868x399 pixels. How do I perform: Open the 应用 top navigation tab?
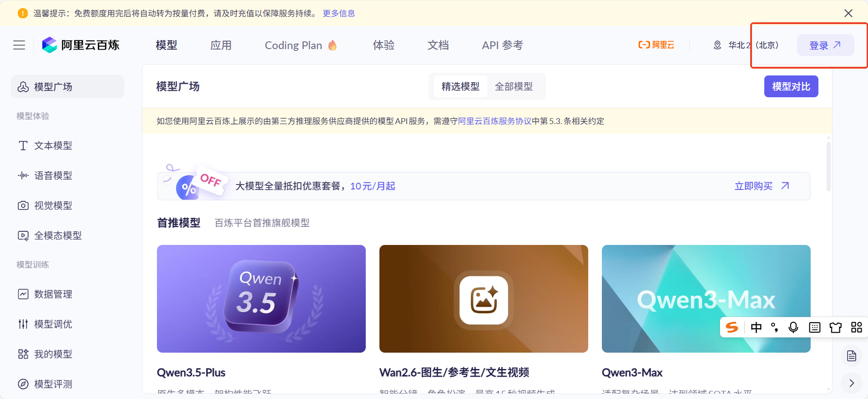coord(221,45)
